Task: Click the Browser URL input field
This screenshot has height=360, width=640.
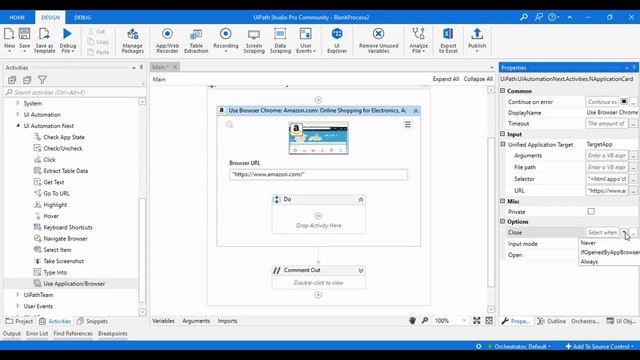Action: coord(318,174)
